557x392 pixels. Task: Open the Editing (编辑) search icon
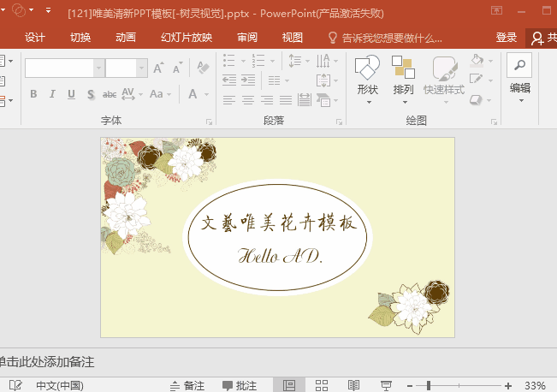[x=519, y=67]
